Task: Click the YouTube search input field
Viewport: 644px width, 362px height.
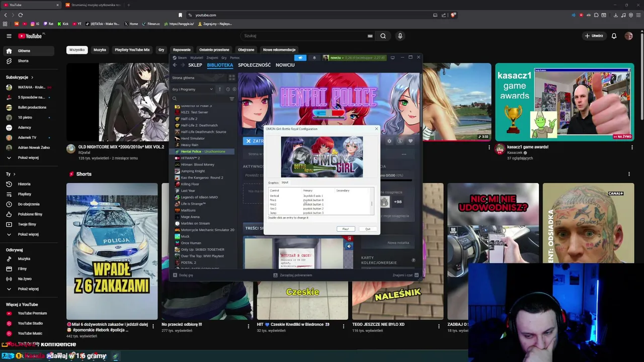Action: coord(304,36)
